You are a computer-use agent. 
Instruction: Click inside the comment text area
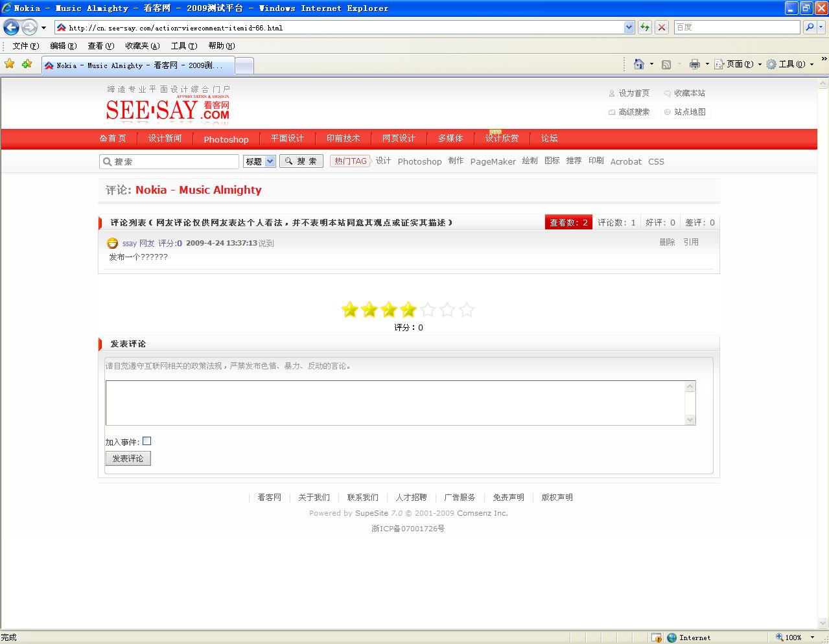[395, 403]
